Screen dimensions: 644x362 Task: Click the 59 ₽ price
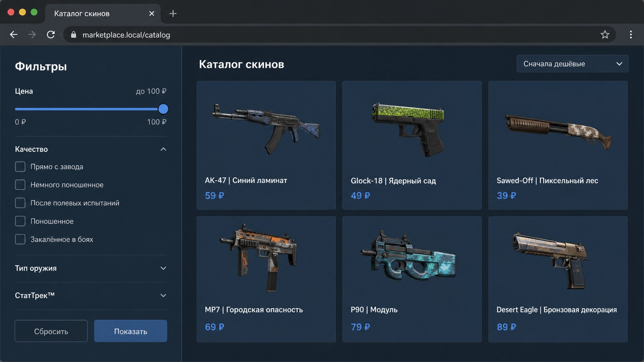(x=215, y=195)
